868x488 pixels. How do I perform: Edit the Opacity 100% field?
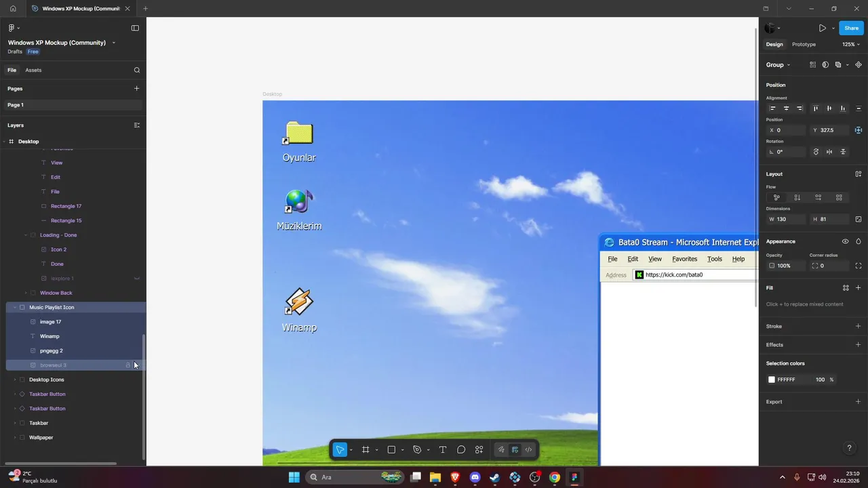click(785, 266)
